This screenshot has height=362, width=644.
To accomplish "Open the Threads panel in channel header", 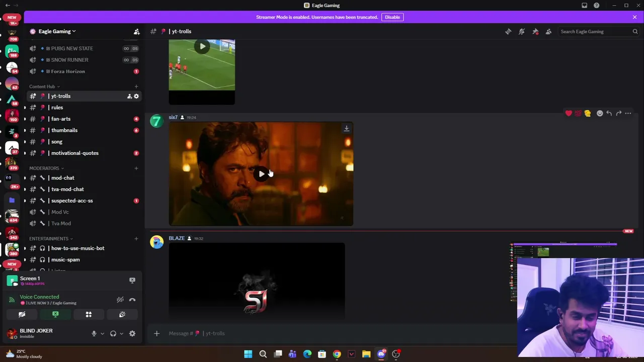I will tap(508, 31).
